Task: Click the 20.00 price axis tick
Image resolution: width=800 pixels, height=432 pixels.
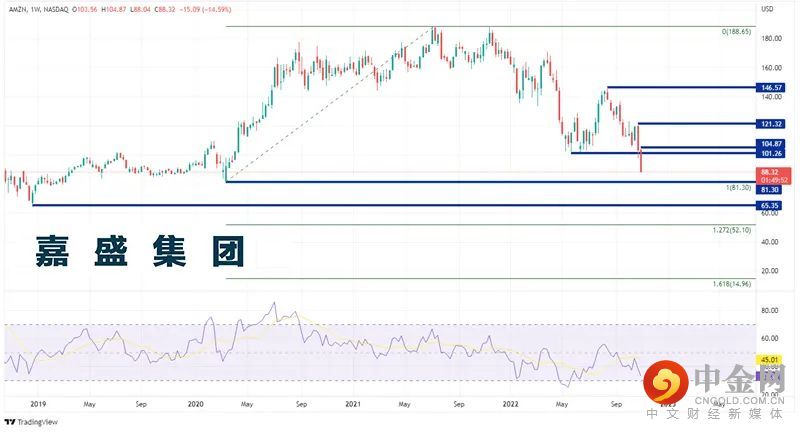Action: [769, 271]
